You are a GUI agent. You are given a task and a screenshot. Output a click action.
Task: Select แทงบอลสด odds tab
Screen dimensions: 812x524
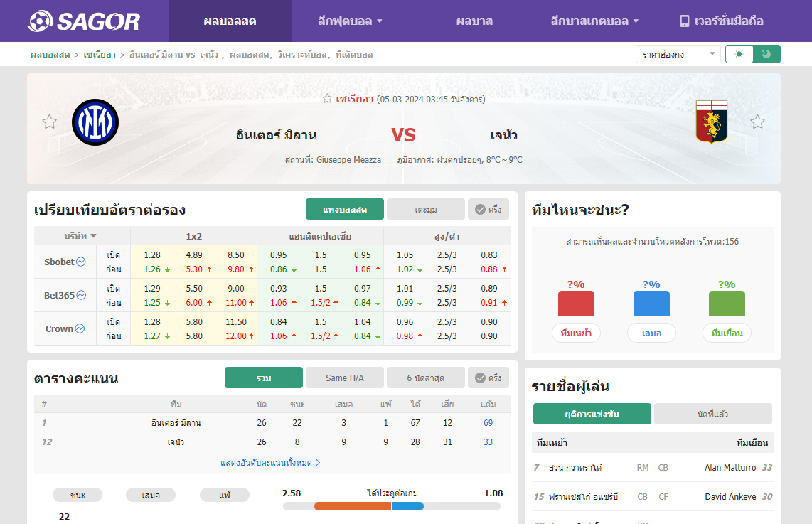click(345, 209)
